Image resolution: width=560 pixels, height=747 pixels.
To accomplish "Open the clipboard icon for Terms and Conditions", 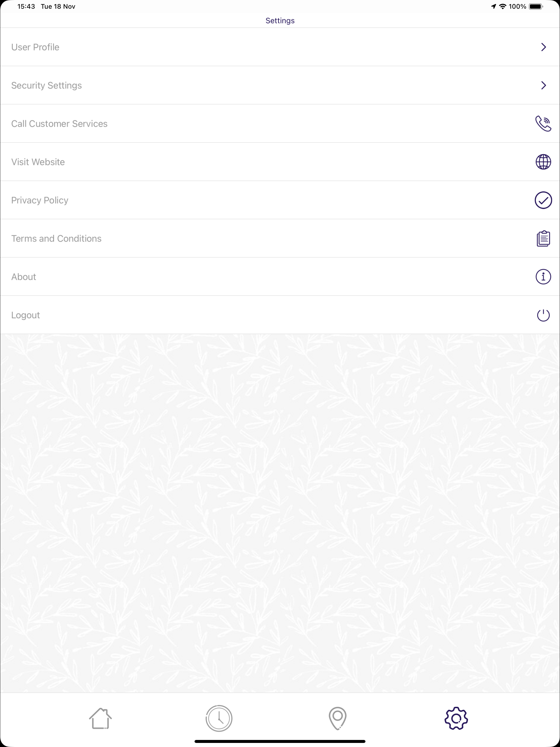I will point(543,238).
